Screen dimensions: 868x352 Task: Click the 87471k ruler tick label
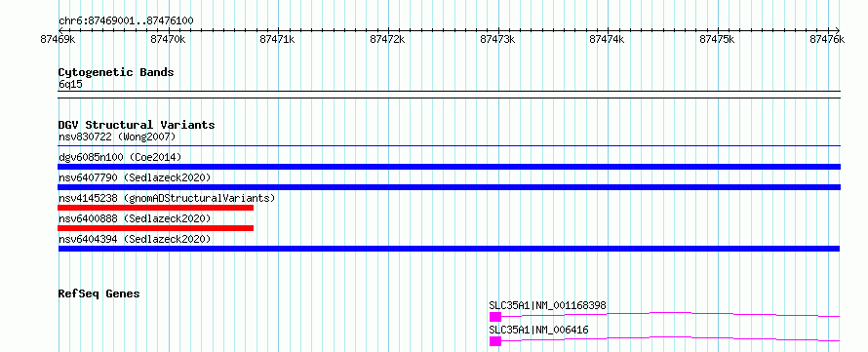(x=277, y=39)
